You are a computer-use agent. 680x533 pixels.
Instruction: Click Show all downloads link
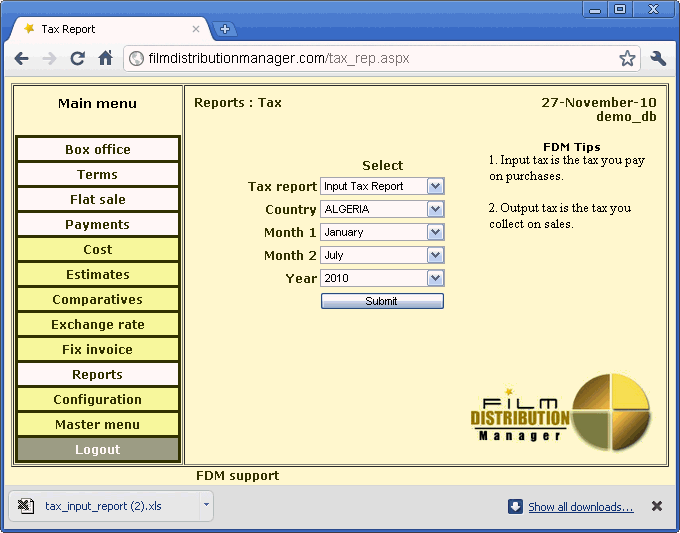[580, 507]
